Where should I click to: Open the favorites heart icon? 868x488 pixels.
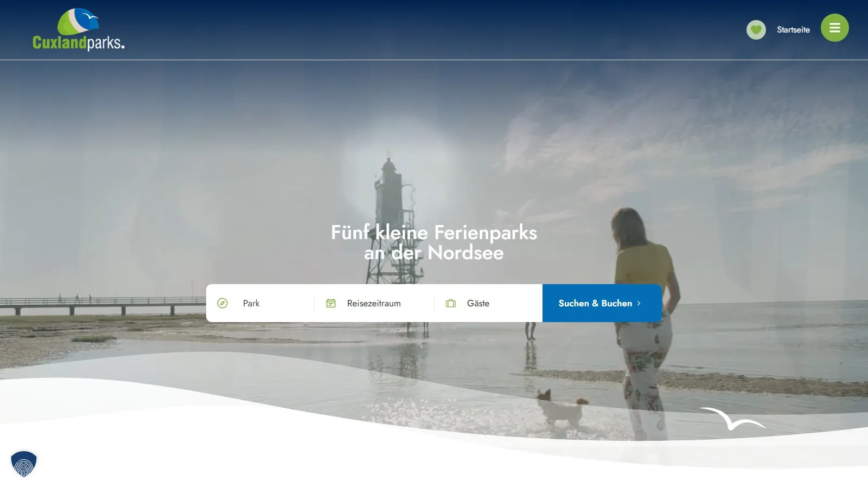(756, 30)
